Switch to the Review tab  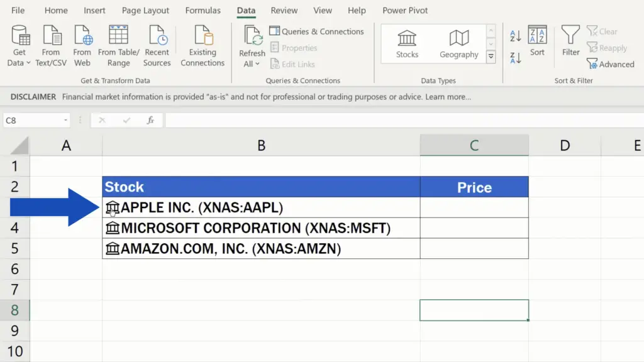(284, 10)
